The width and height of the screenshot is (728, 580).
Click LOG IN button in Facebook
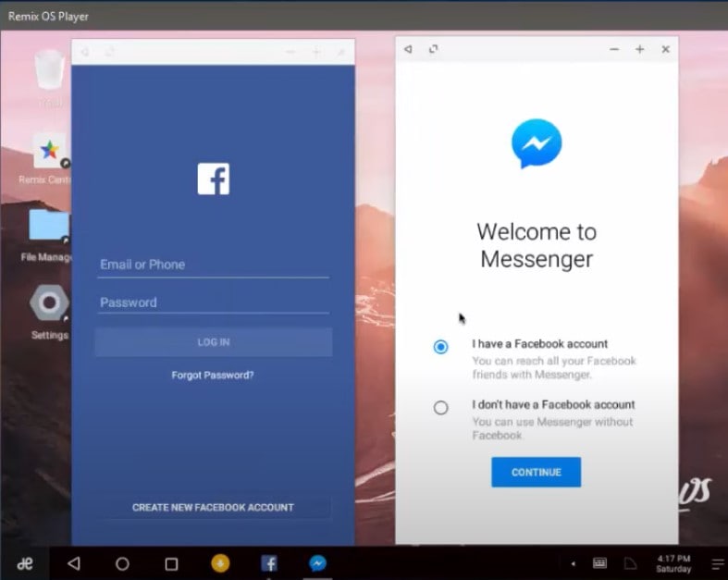(x=214, y=342)
